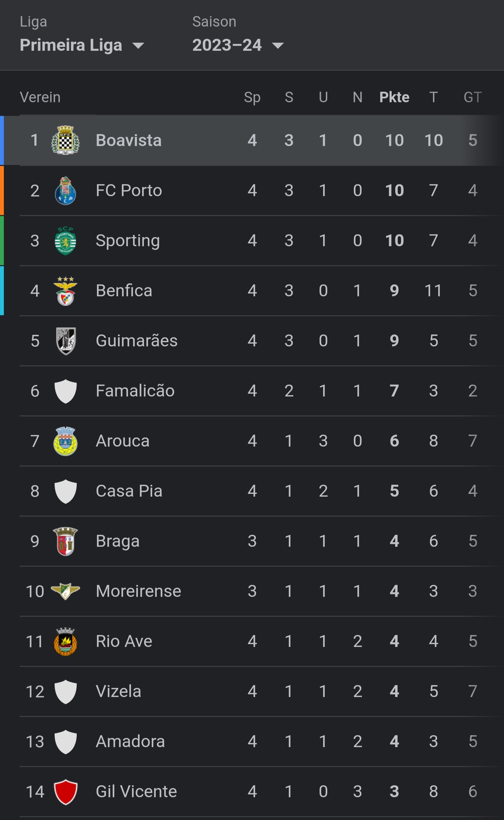Click the Guimarães club crest

point(65,341)
